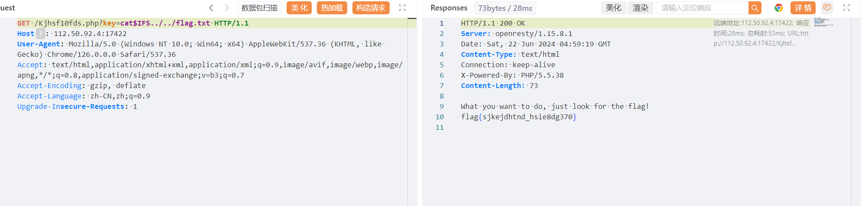This screenshot has height=206, width=868.
Task: Click the Server: openresty/1.15.8.1 line
Action: coord(516,33)
